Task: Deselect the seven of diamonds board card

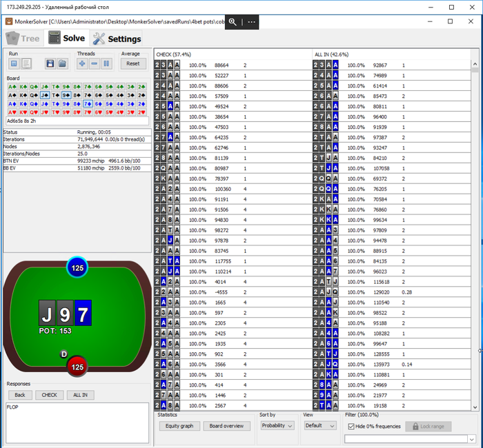Action: click(x=88, y=103)
